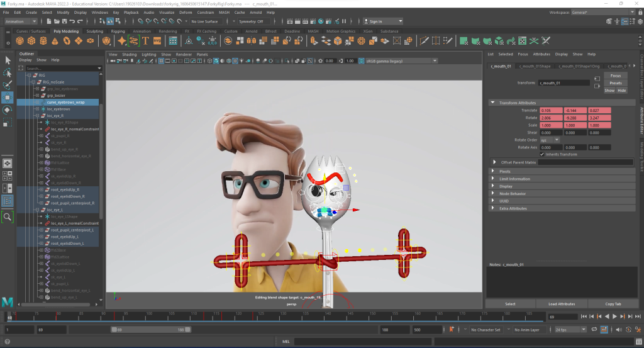Click the Mirror shelf icon
Viewport: 644px width, 348px height.
[252, 41]
